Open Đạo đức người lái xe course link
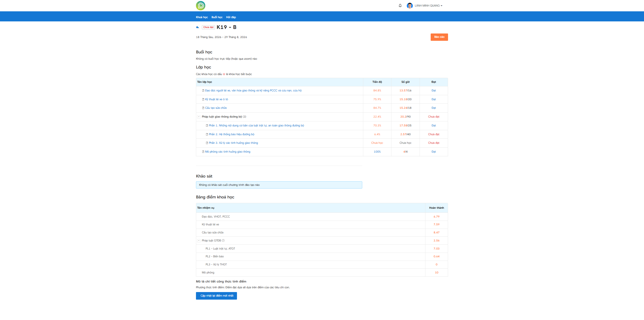The width and height of the screenshot is (644, 320). click(253, 91)
